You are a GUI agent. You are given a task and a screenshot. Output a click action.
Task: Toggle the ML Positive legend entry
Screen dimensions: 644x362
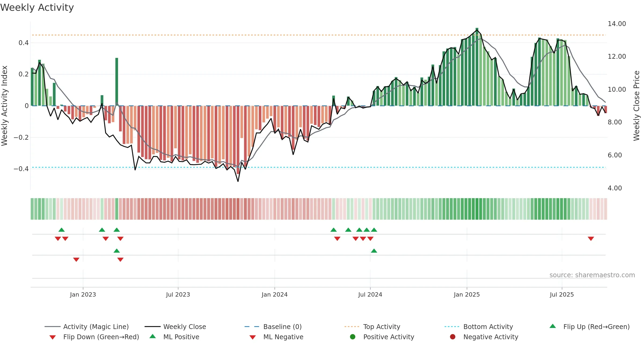click(174, 337)
